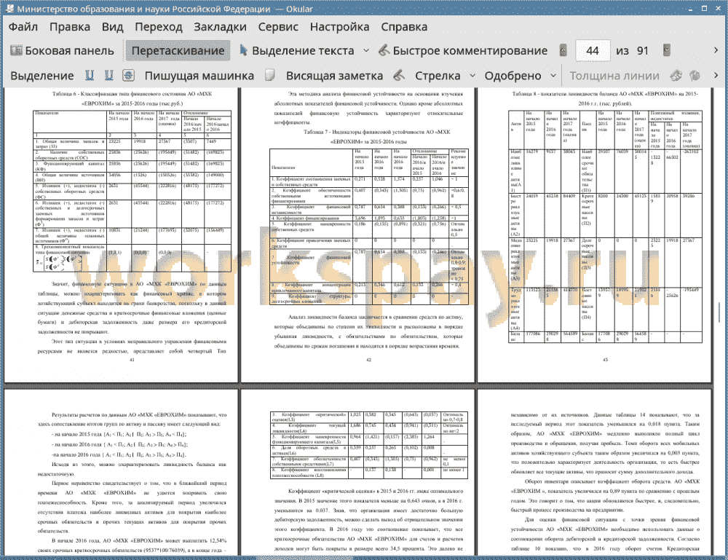The height and width of the screenshot is (560, 728).
Task: Click the Толщина линии line width control
Action: [614, 76]
